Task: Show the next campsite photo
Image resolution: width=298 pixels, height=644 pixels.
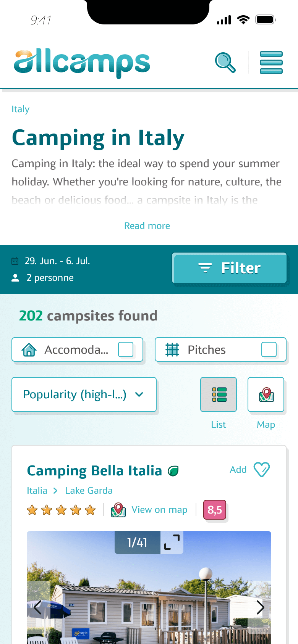Action: pyautogui.click(x=260, y=607)
